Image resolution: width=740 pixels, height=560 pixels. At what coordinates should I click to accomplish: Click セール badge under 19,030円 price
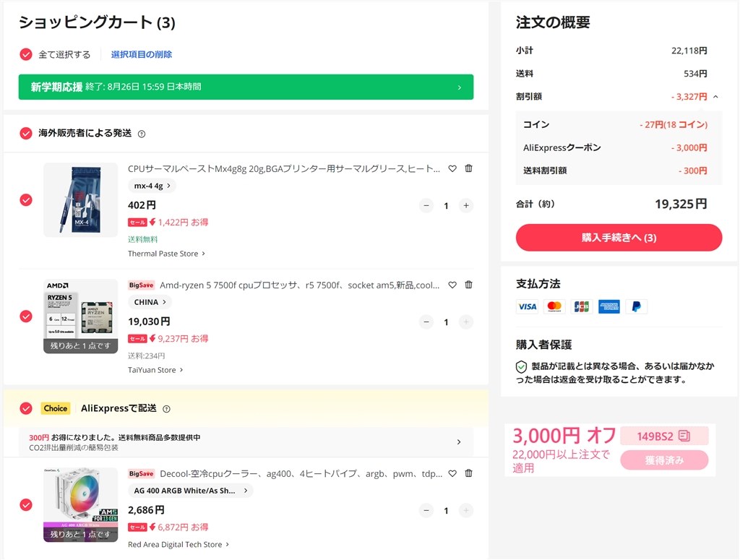tap(137, 339)
